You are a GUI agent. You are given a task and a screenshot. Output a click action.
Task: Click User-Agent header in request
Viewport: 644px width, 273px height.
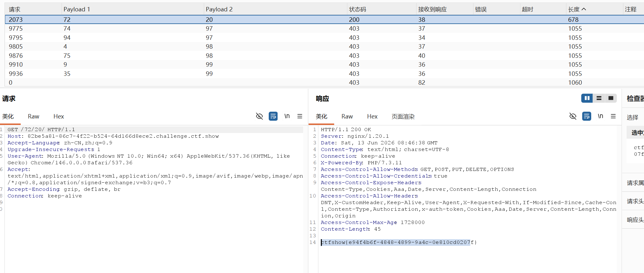149,159
